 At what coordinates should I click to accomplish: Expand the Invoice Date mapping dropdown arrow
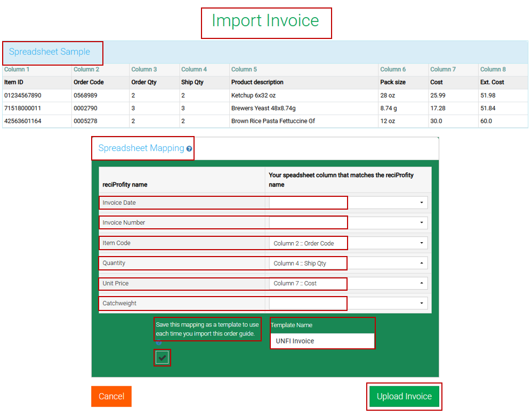[x=421, y=203]
